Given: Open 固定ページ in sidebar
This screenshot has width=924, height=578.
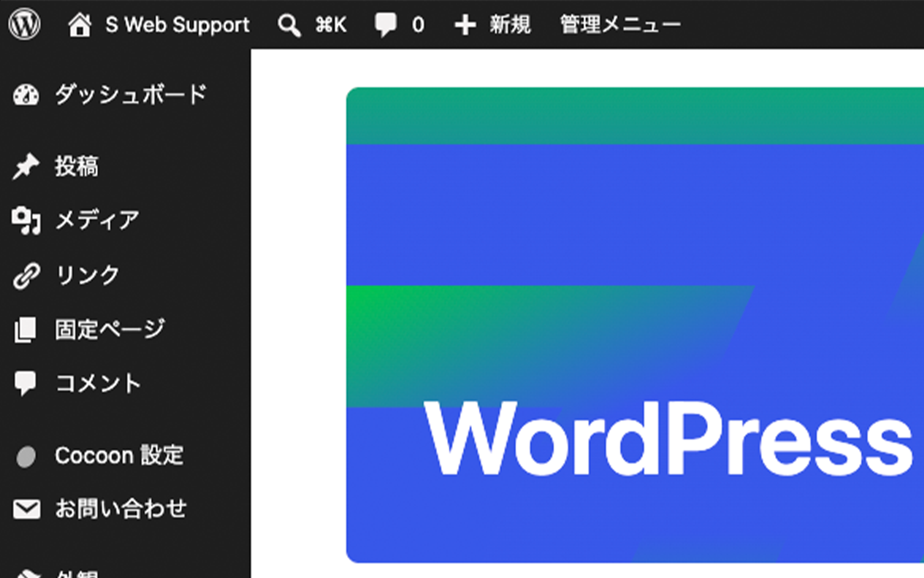Looking at the screenshot, I should coord(110,329).
